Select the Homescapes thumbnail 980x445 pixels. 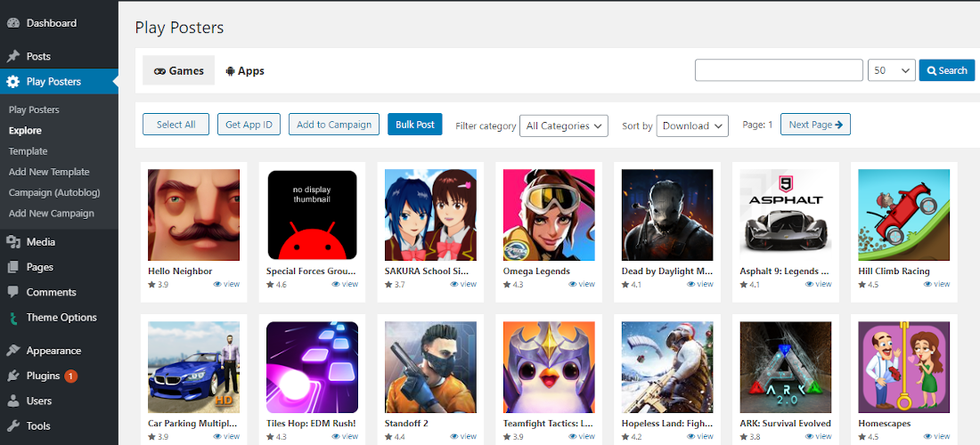[x=904, y=367]
